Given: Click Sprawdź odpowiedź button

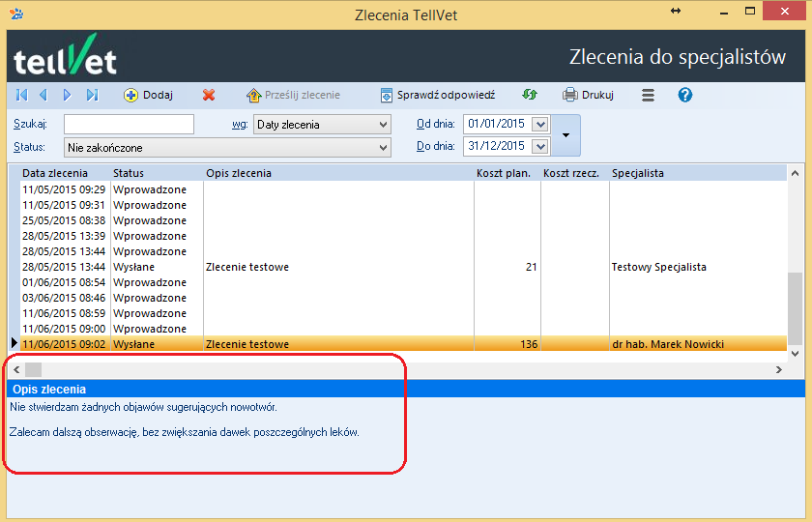Looking at the screenshot, I should coord(438,95).
